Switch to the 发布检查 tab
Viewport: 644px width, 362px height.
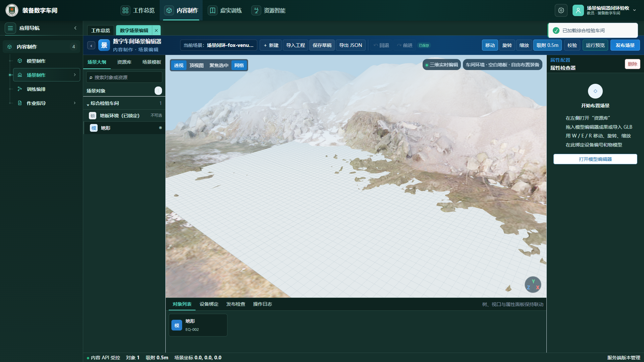236,304
